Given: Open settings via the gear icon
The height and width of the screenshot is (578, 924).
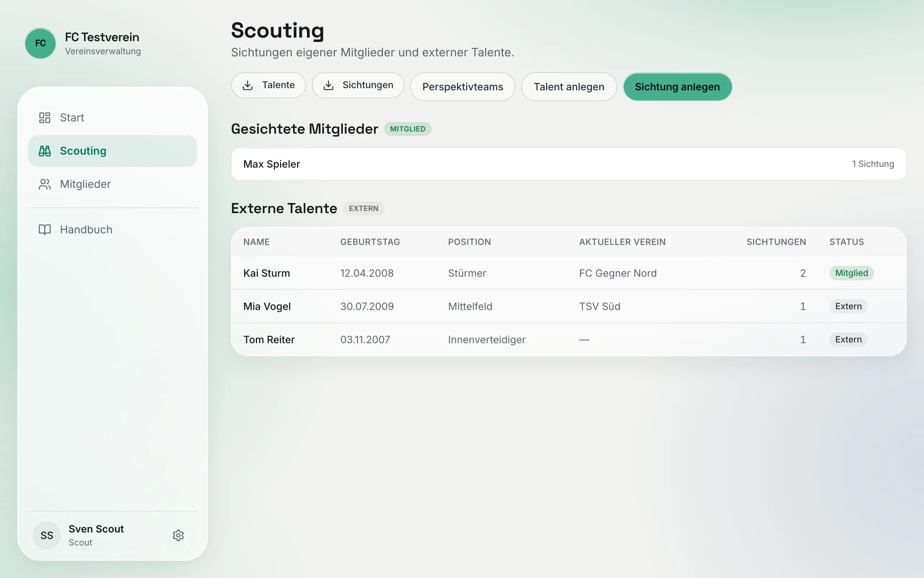Looking at the screenshot, I should [x=178, y=535].
